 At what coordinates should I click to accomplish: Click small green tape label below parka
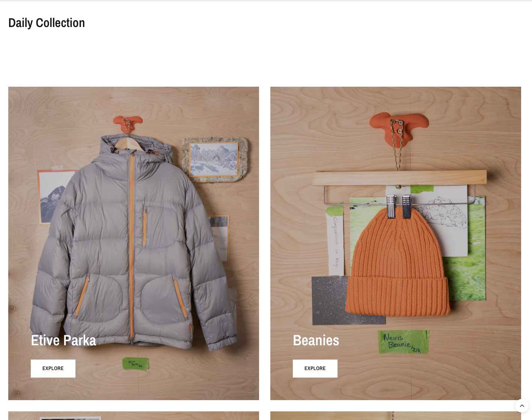tap(136, 364)
